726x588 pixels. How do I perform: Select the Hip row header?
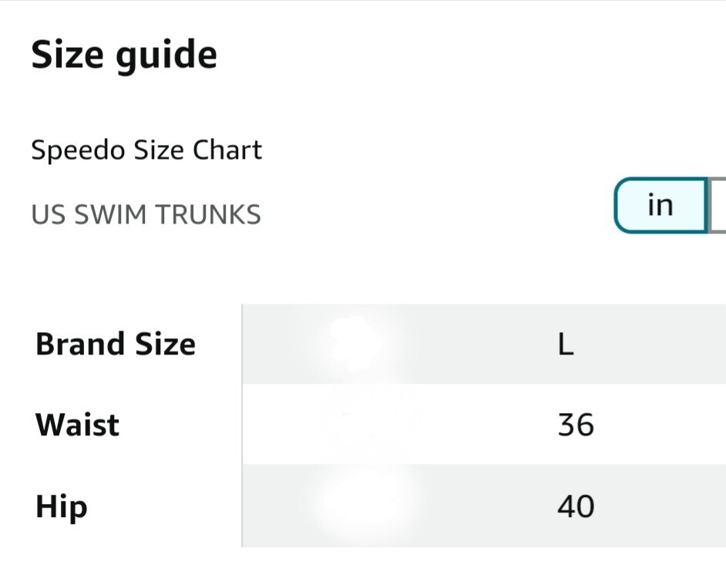62,507
